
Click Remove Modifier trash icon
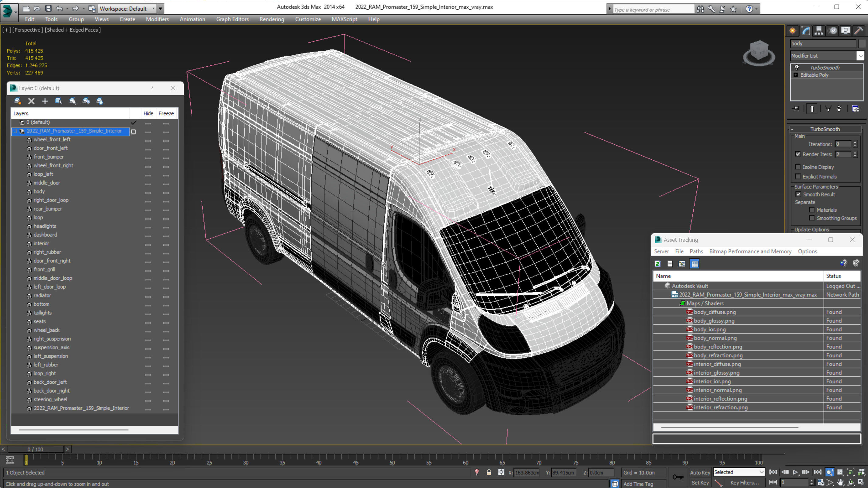(x=839, y=109)
